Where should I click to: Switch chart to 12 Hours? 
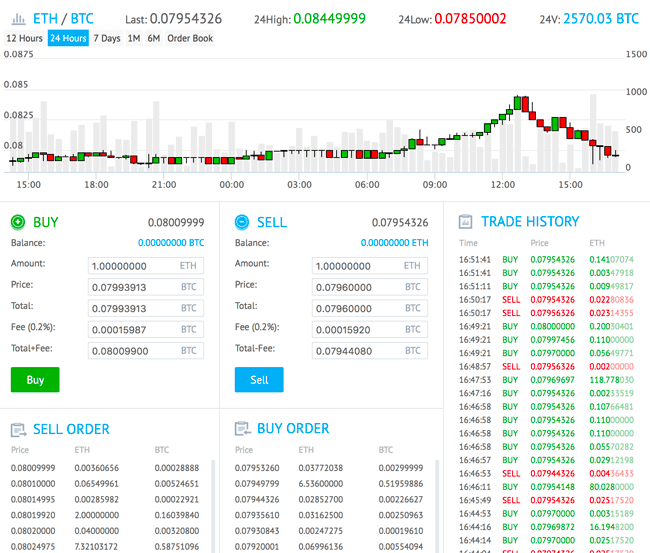(x=24, y=38)
